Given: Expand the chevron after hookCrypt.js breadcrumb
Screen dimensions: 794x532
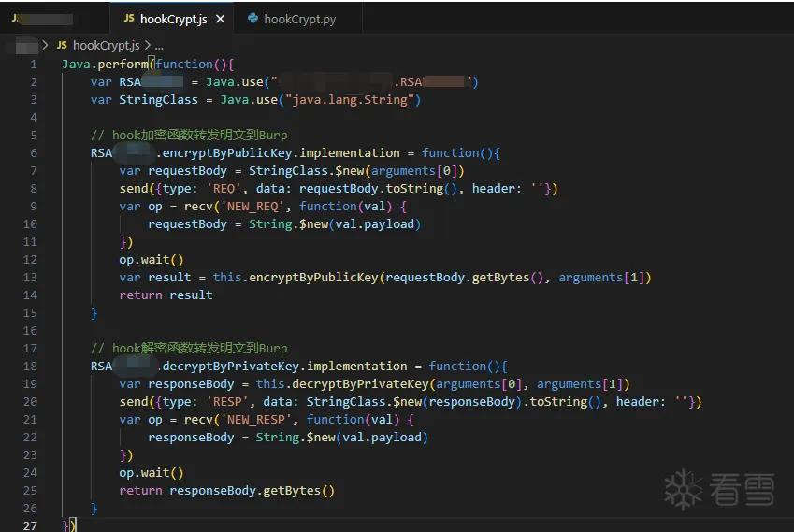Looking at the screenshot, I should click(x=148, y=46).
